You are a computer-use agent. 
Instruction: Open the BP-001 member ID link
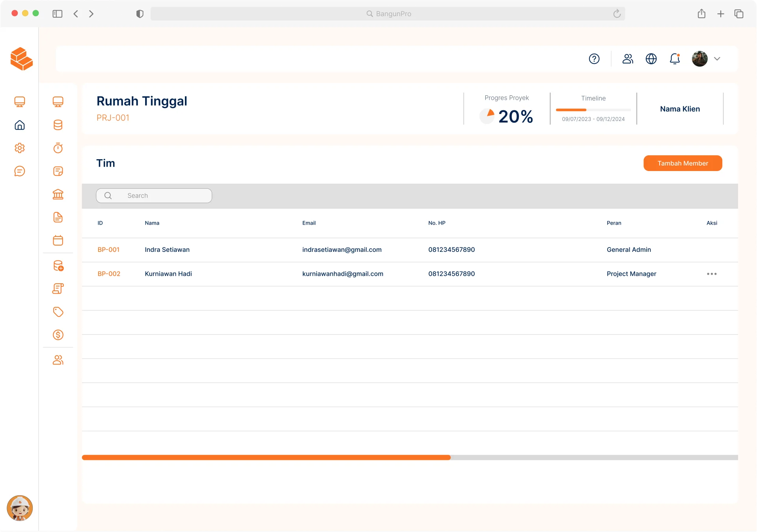pyautogui.click(x=108, y=249)
